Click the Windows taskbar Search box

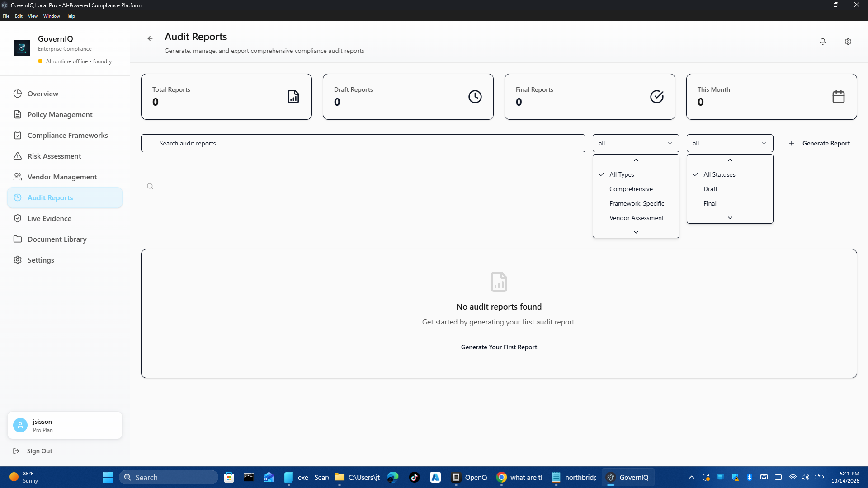pyautogui.click(x=169, y=477)
